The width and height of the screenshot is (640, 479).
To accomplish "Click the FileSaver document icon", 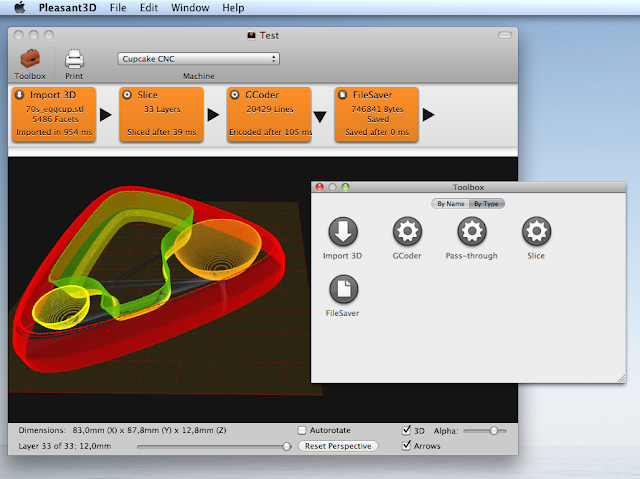I will point(343,289).
